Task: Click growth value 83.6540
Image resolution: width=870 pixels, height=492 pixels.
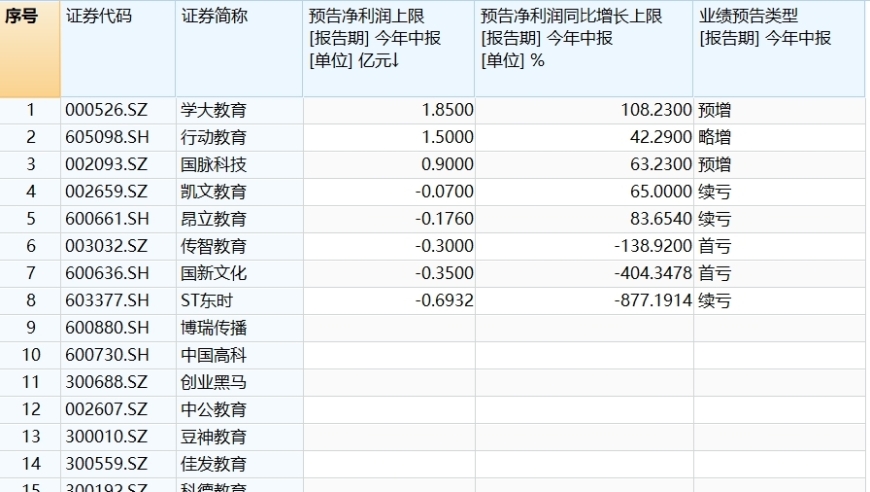Action: (x=661, y=219)
